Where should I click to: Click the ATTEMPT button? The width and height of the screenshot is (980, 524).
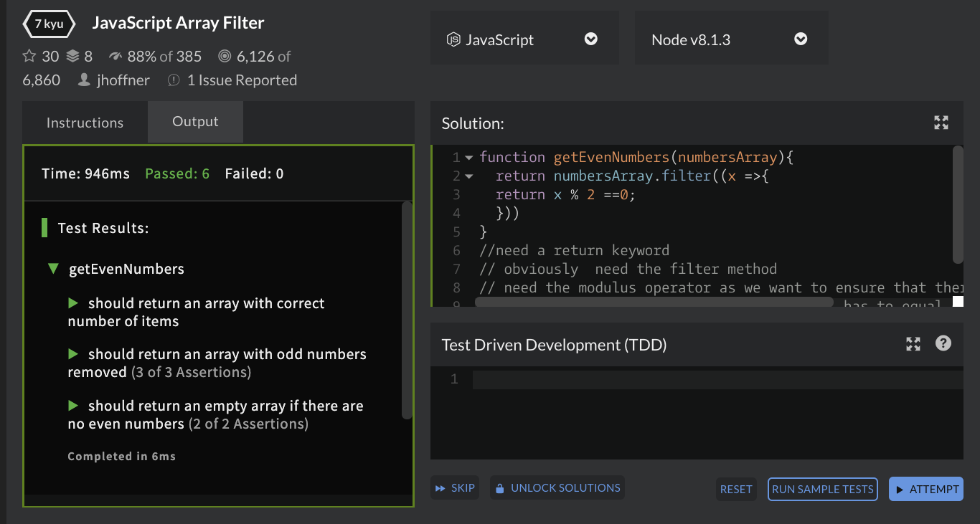point(926,488)
